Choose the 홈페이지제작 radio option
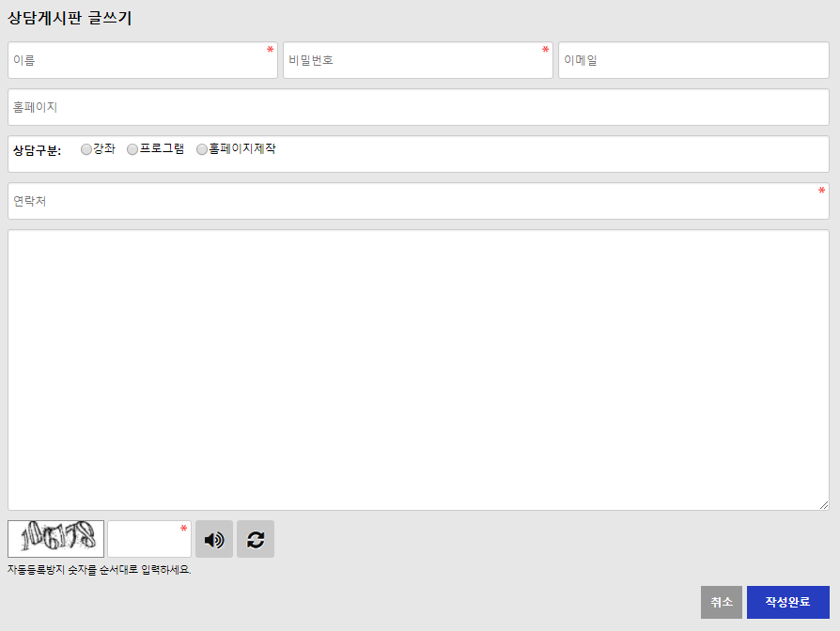840x631 pixels. click(x=201, y=149)
